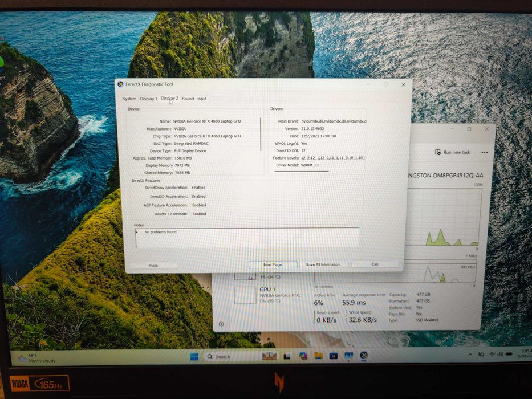
Task: Click the disk transfer rate graph
Action: click(395, 271)
